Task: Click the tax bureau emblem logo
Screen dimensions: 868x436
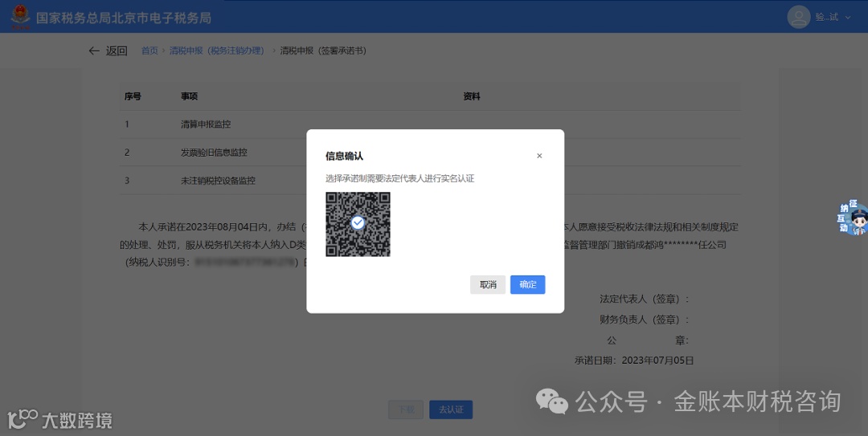Action: (20, 17)
